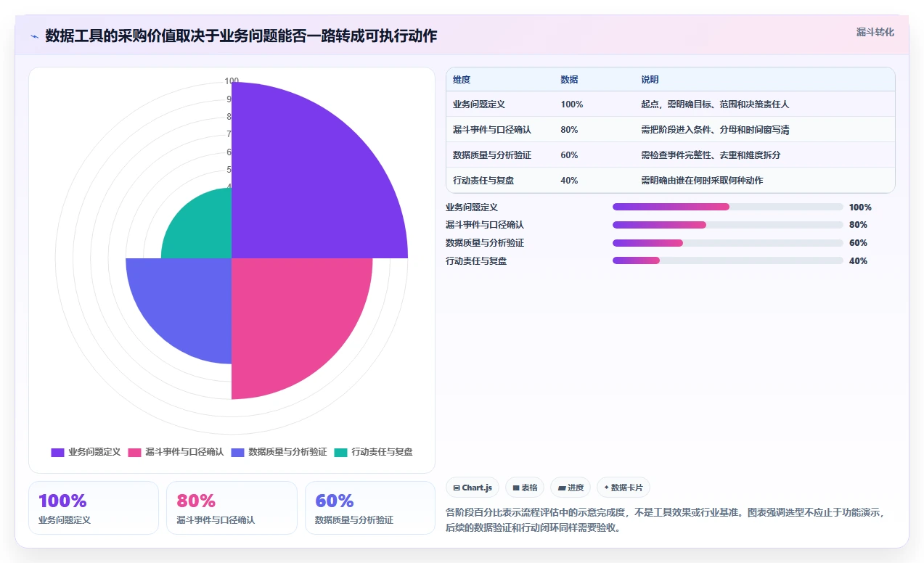The height and width of the screenshot is (563, 924).
Task: Click description 需把阶段进入条件、分母和时间窗写清
Action: coord(715,130)
